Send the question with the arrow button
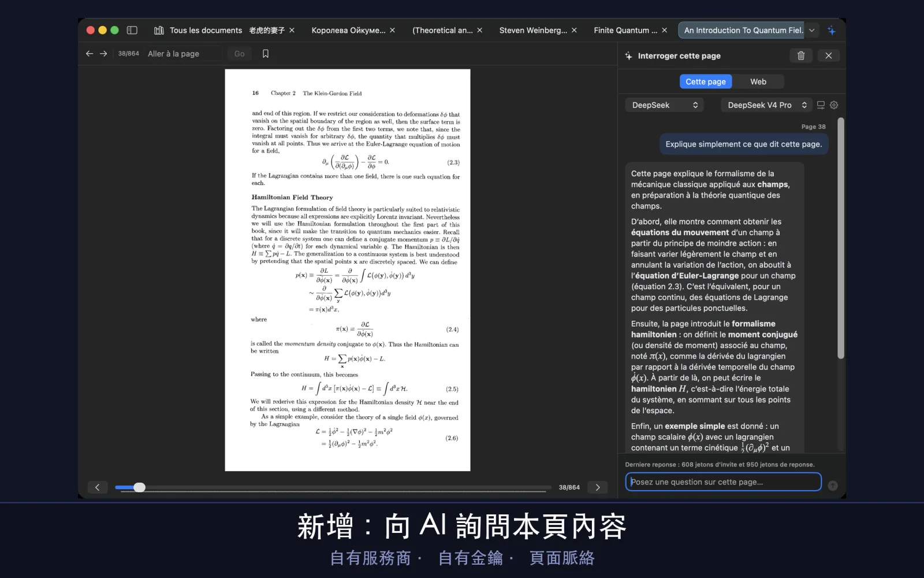The image size is (924, 578). (833, 486)
